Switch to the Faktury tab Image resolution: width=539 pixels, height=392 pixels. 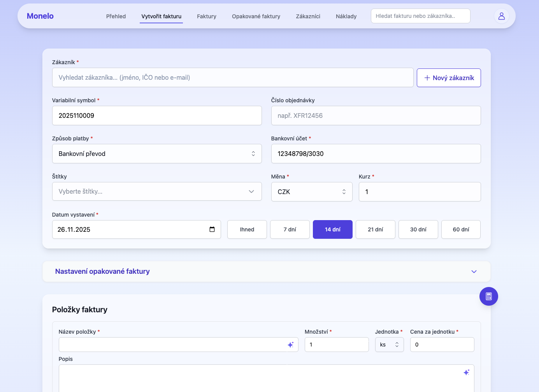[x=206, y=16]
